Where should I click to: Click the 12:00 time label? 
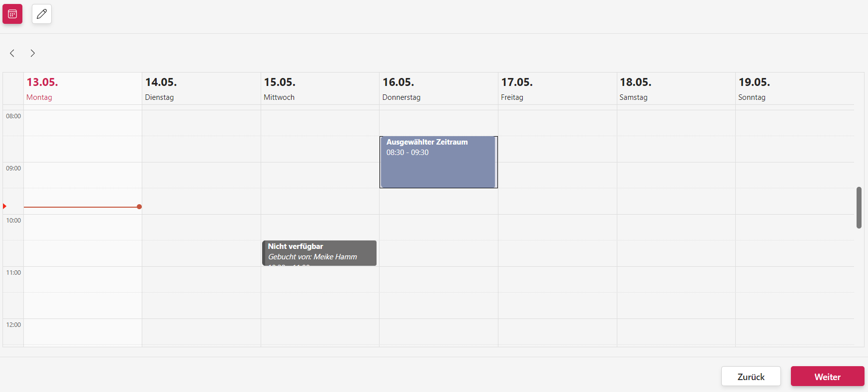pyautogui.click(x=13, y=325)
